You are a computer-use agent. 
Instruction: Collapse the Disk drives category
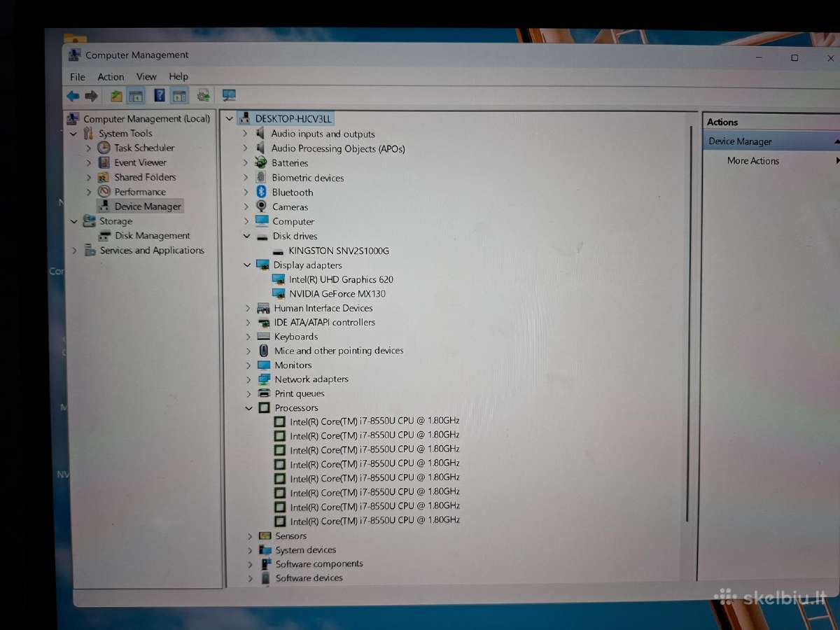pyautogui.click(x=246, y=237)
